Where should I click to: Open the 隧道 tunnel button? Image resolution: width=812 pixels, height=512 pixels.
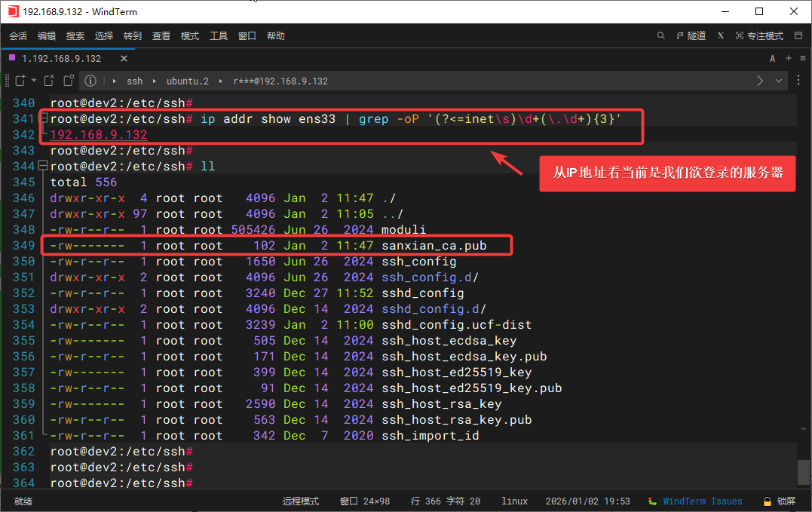pos(691,35)
